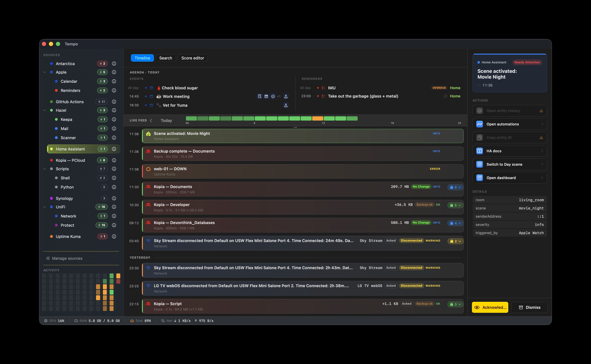
Task: Click the repeat icon on the garbage reminder
Action: click(445, 96)
